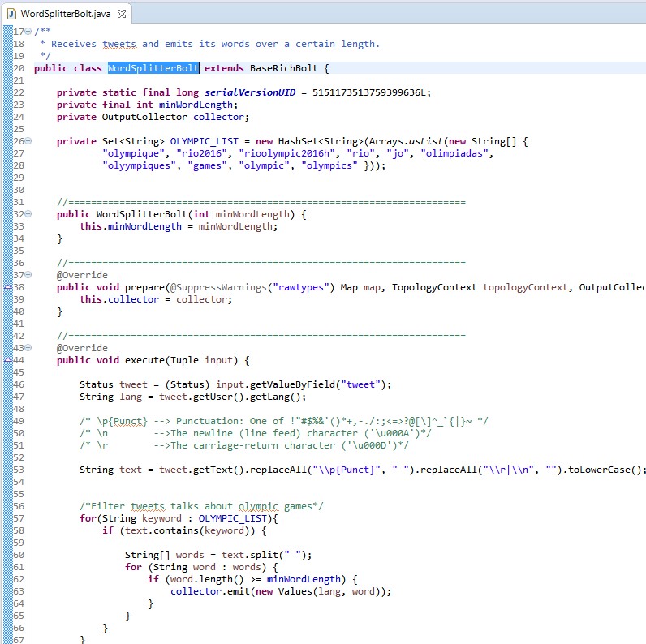Click getValueByField on line 46

292,384
